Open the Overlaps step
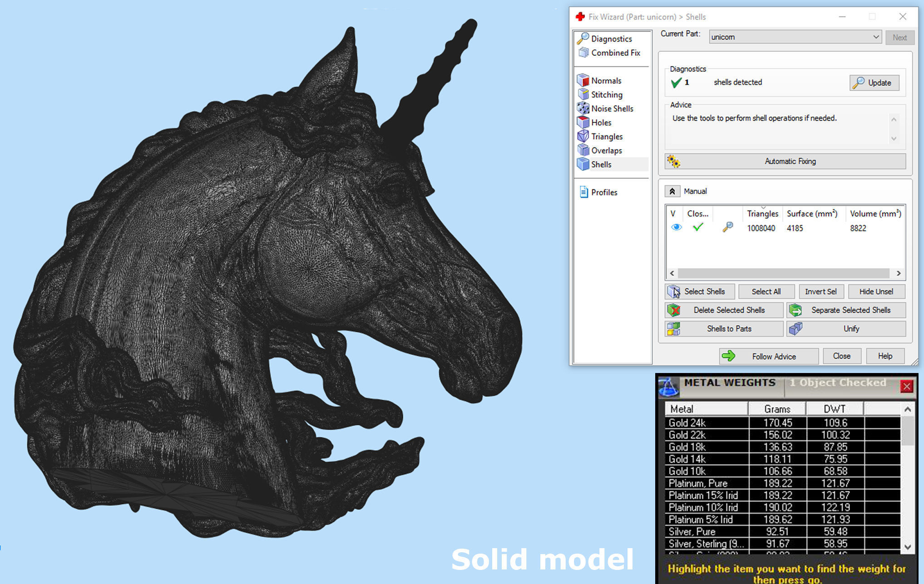This screenshot has height=584, width=924. 606,151
